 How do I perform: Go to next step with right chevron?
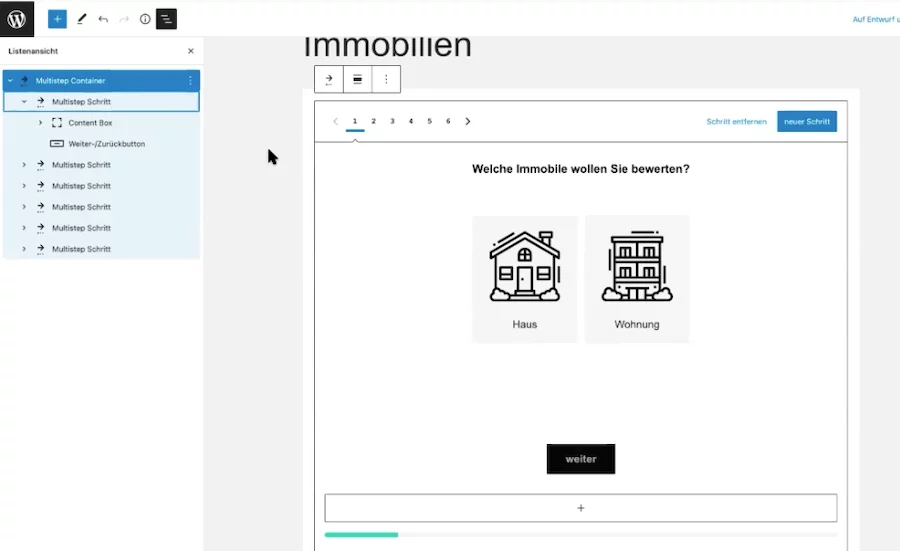468,122
